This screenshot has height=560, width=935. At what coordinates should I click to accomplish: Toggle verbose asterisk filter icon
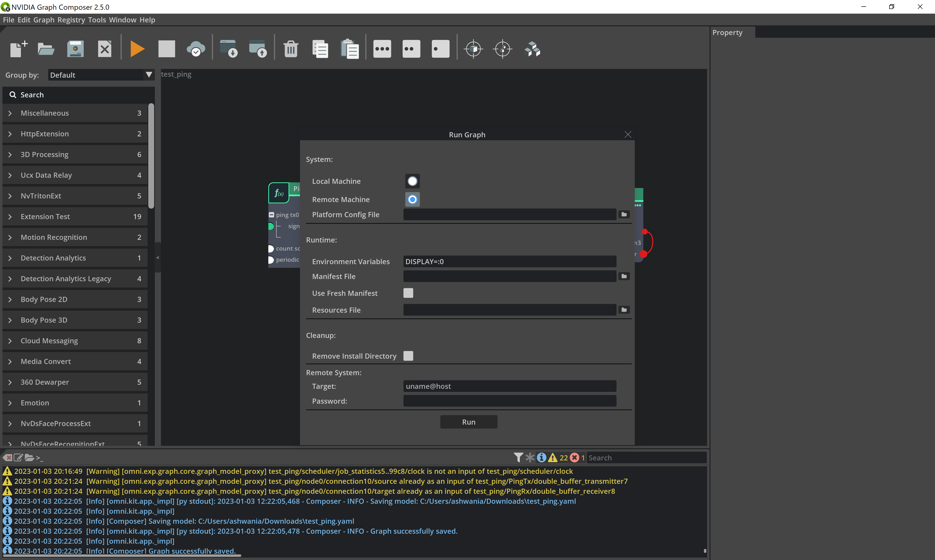pos(530,458)
